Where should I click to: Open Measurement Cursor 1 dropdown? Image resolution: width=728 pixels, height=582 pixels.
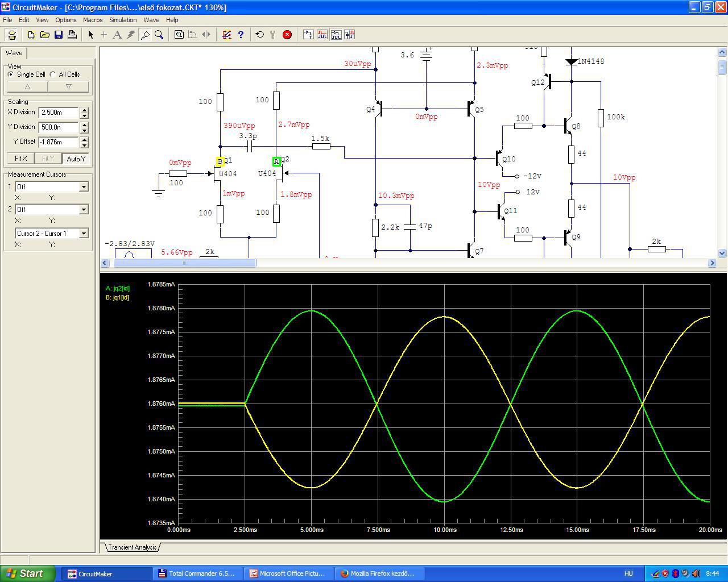(84, 186)
